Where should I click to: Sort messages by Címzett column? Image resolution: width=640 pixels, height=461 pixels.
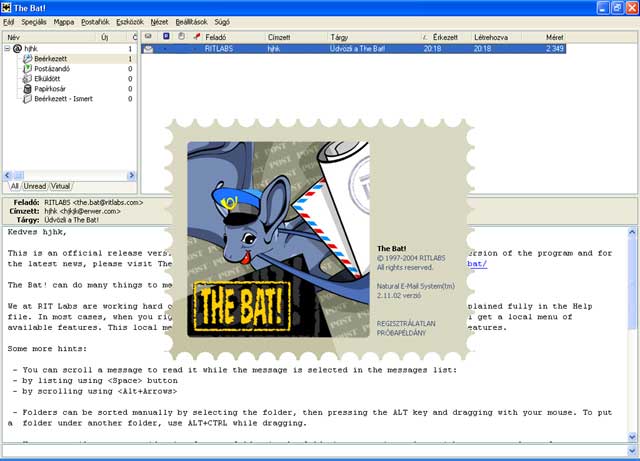[279, 37]
